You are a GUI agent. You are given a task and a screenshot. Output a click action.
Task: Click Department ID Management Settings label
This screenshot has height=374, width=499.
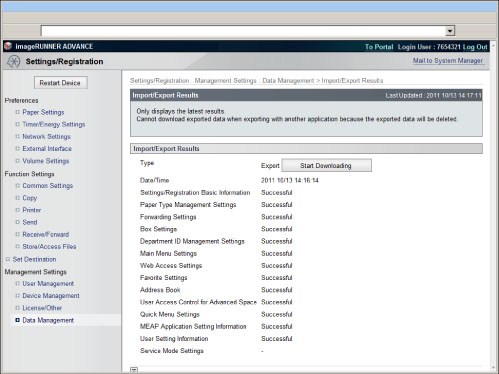coord(192,241)
